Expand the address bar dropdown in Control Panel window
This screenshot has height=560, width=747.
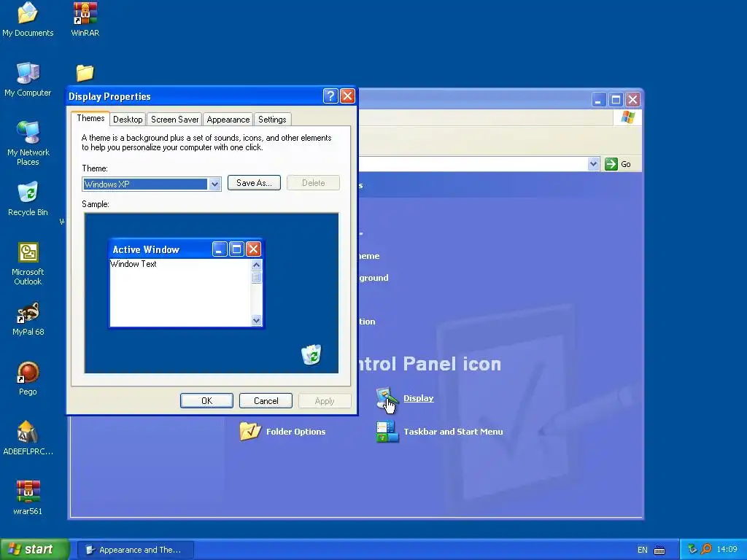coord(593,164)
